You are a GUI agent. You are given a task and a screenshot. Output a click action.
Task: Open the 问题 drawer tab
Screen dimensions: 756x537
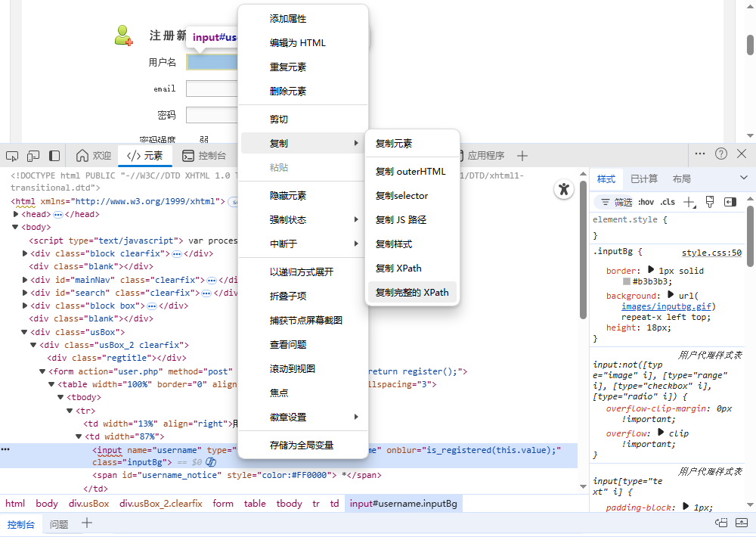click(x=59, y=524)
